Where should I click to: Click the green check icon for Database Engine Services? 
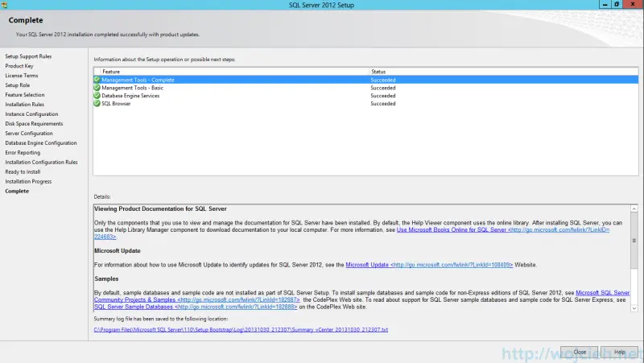97,95
